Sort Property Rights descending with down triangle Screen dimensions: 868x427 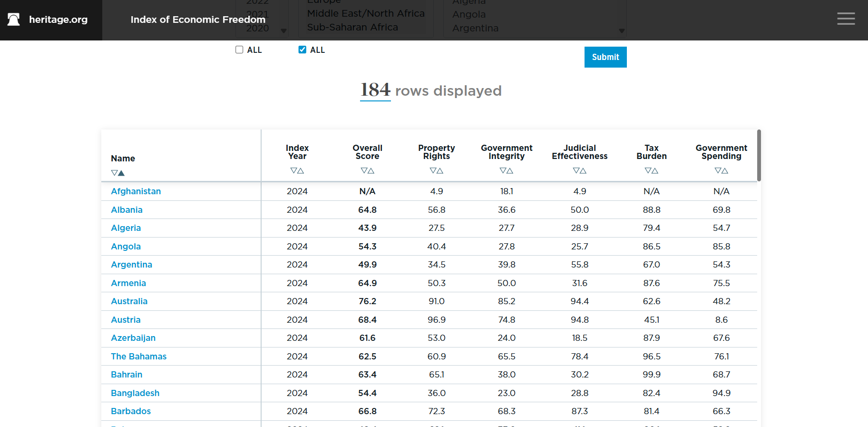point(433,170)
